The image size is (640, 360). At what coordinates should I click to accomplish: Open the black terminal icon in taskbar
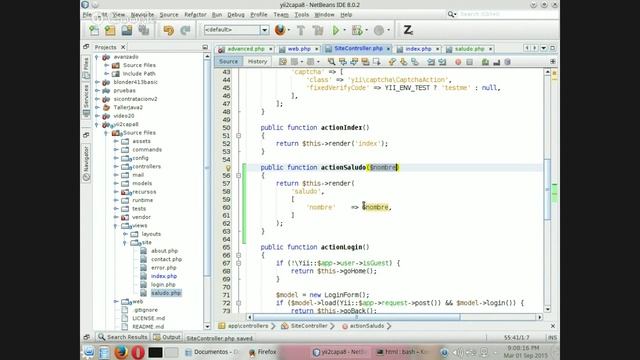(x=155, y=352)
